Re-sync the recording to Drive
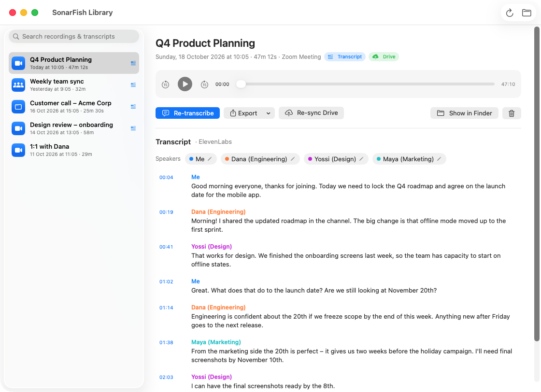Screen dimensions: 541x392 311,113
